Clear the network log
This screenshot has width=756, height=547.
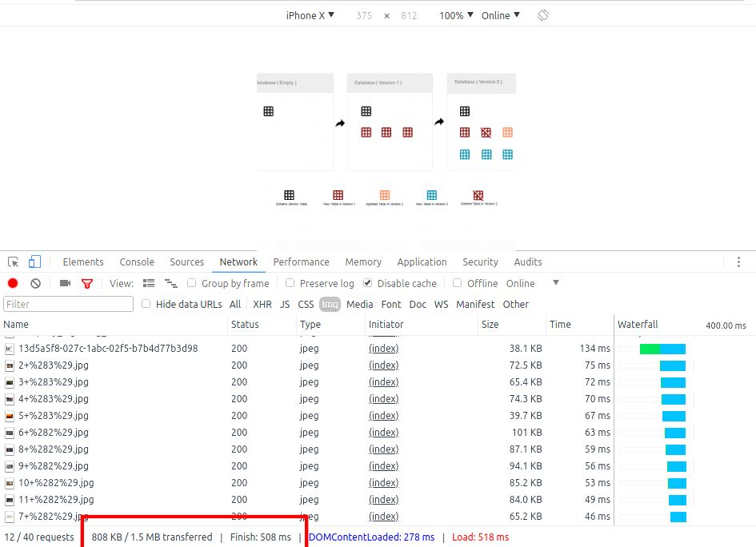36,283
